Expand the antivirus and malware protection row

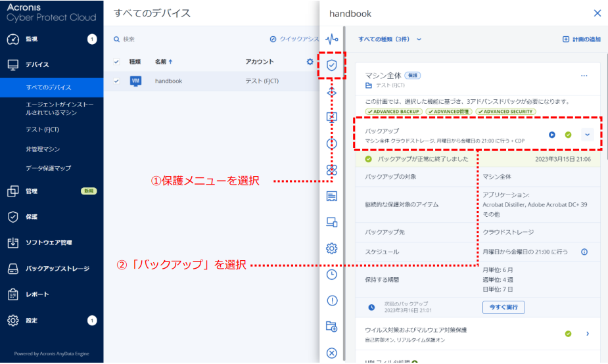[587, 334]
